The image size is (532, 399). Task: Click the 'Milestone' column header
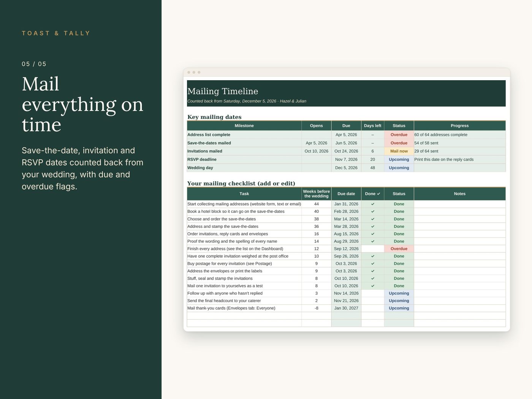coord(244,126)
